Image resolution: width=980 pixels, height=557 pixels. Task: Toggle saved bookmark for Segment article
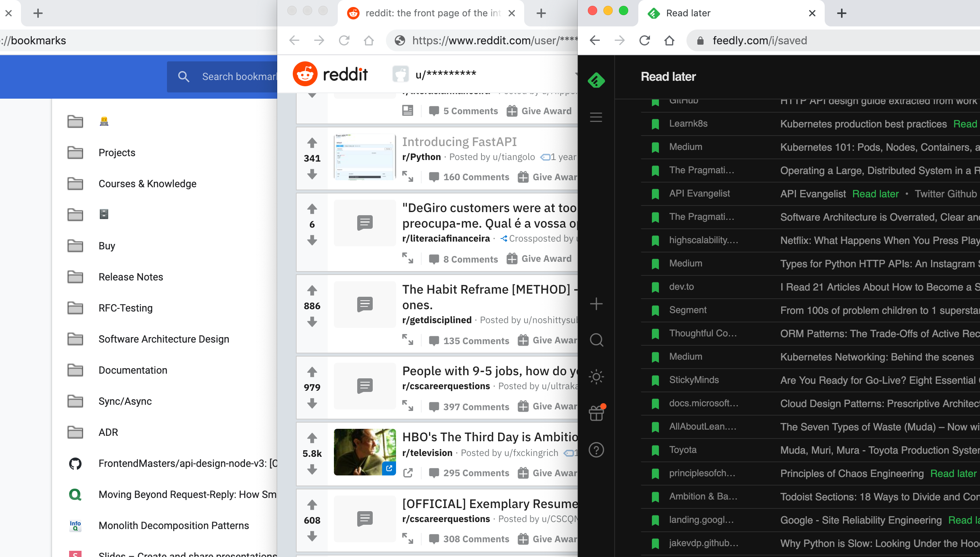click(655, 310)
